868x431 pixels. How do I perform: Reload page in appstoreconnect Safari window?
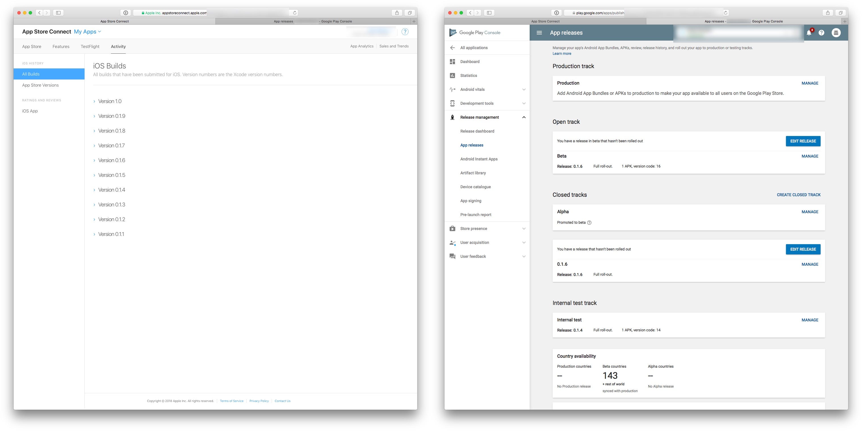pyautogui.click(x=295, y=13)
